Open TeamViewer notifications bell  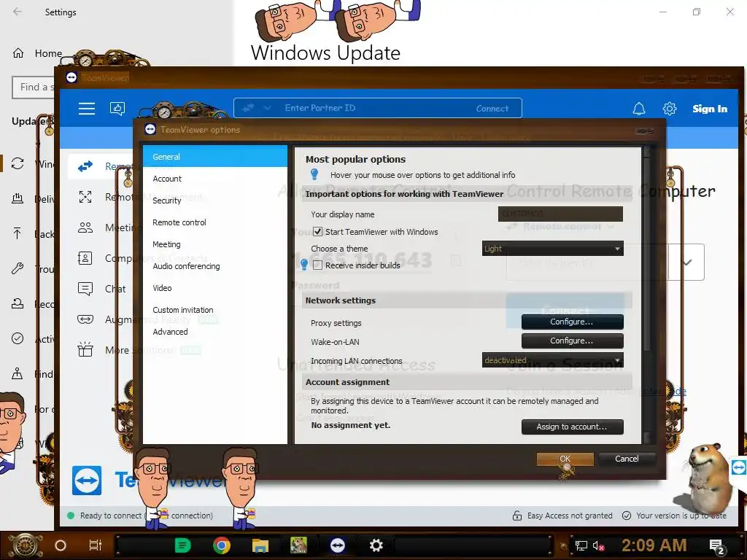pyautogui.click(x=639, y=109)
